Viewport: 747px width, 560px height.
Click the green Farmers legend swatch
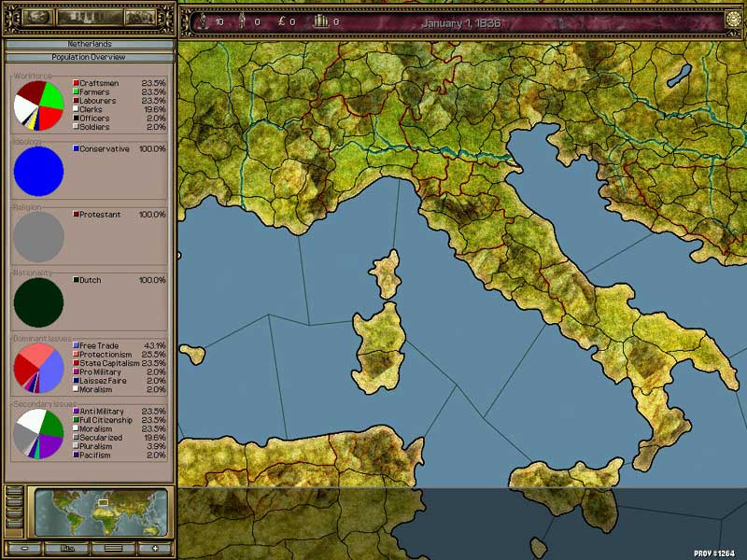[76, 92]
